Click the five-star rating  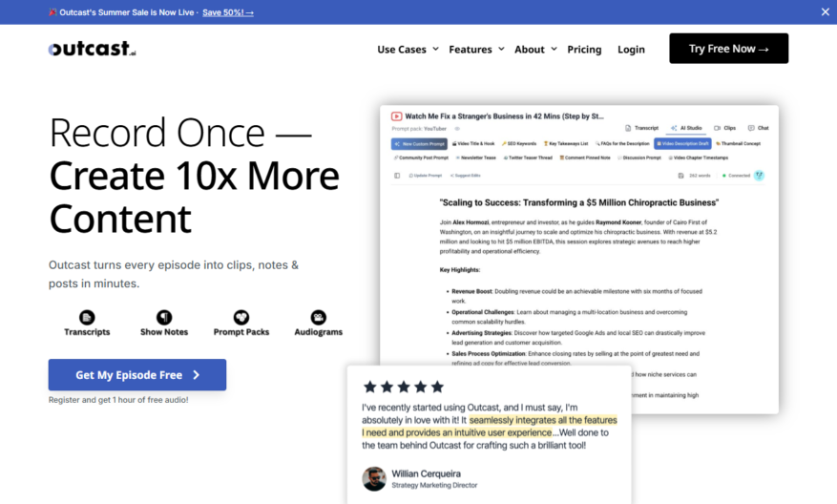(x=404, y=387)
